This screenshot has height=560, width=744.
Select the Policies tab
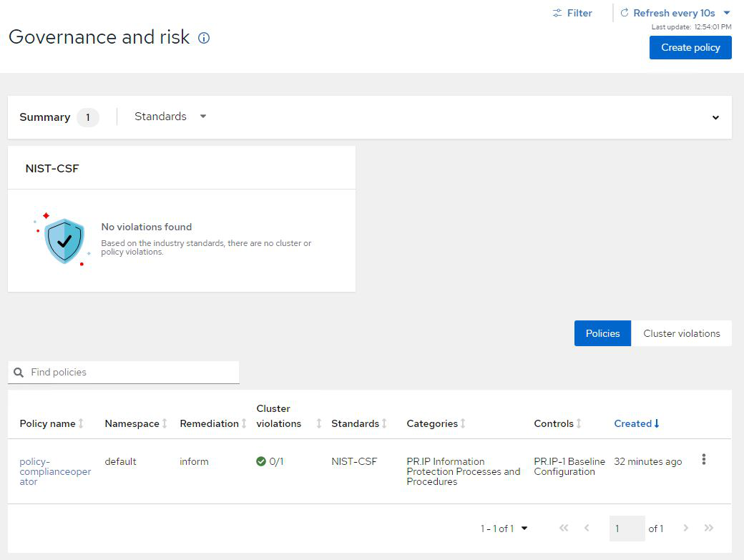pyautogui.click(x=602, y=333)
